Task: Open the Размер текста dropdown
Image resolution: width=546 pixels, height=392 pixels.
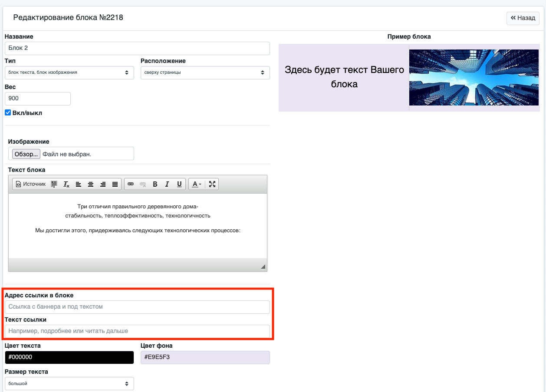Action: point(69,384)
